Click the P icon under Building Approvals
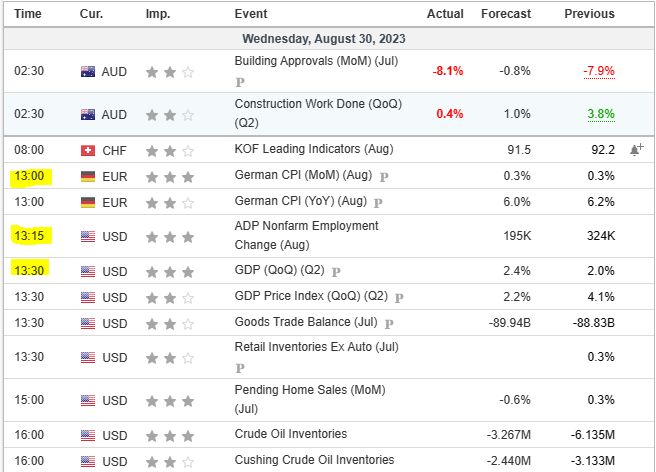This screenshot has width=656, height=472. 240,81
